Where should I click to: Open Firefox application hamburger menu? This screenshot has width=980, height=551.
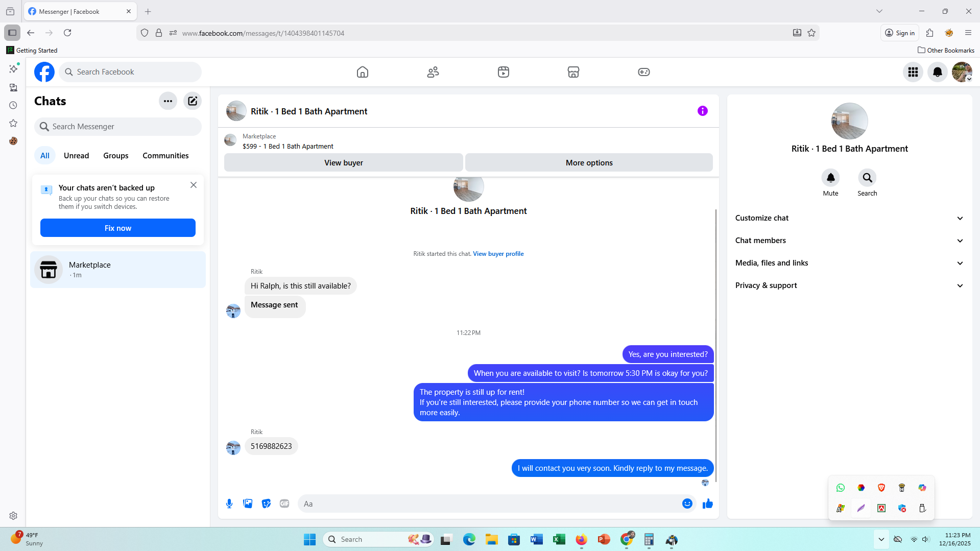click(x=968, y=33)
